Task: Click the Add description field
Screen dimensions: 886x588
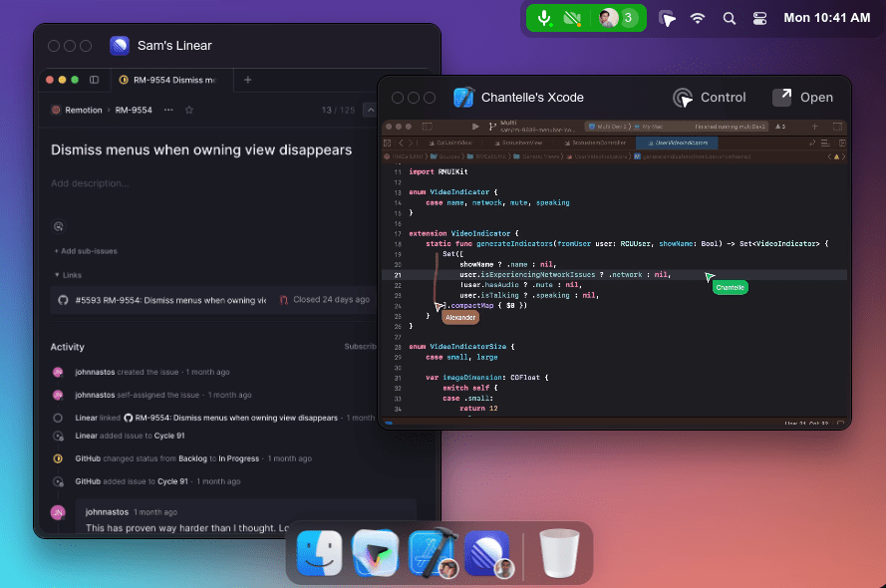Action: (x=90, y=183)
